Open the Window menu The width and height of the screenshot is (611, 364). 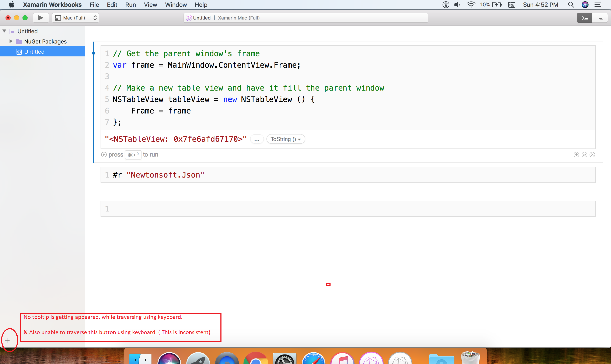click(x=176, y=5)
